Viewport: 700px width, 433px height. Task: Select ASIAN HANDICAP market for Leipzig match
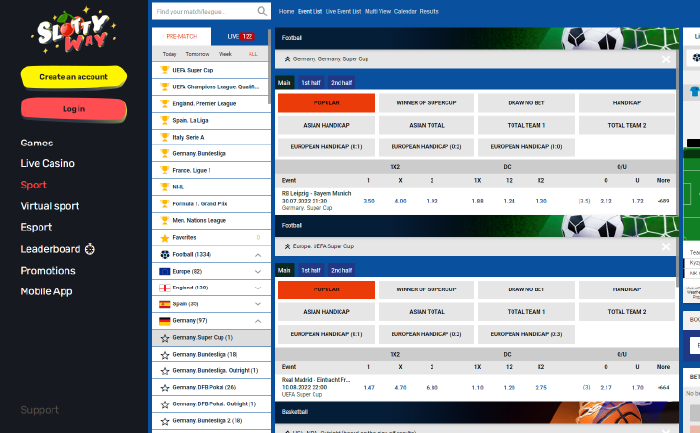(x=326, y=125)
